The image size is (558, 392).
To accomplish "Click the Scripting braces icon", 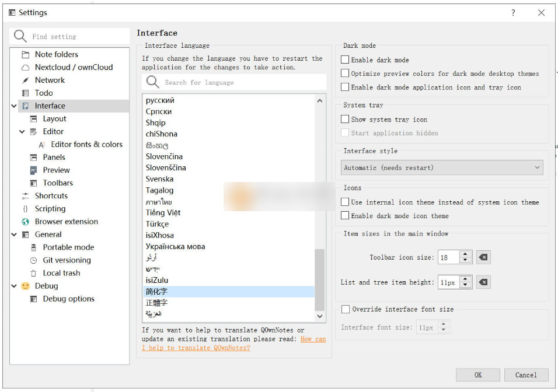I will (x=25, y=209).
